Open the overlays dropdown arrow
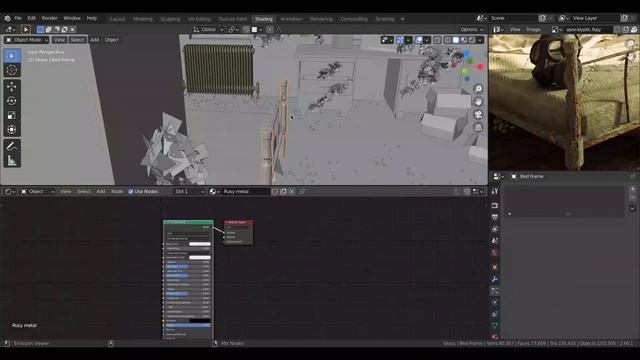 tap(427, 40)
